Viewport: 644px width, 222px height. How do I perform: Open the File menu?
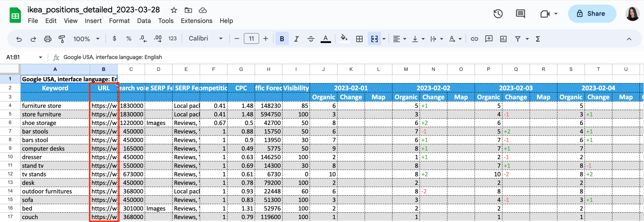pos(33,21)
